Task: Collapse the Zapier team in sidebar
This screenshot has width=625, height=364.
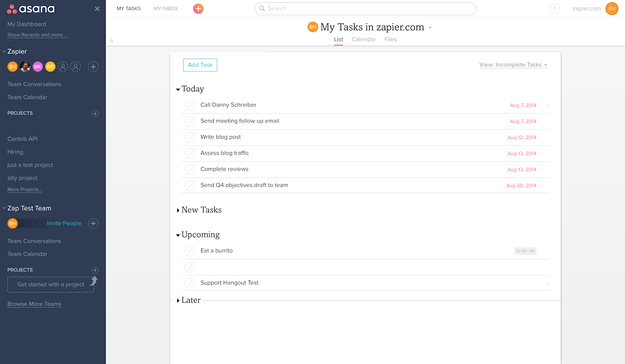Action: coord(4,52)
